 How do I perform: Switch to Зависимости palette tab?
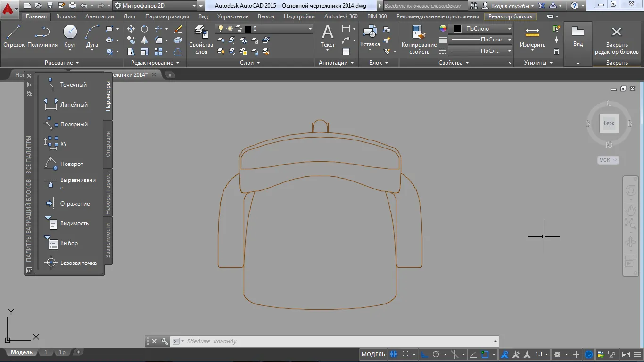point(108,240)
